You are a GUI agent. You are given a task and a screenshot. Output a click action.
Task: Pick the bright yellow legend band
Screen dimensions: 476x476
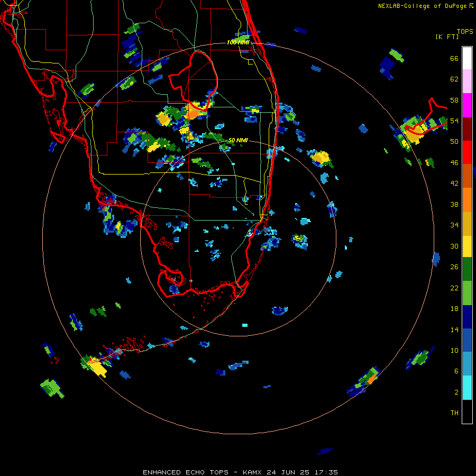coord(467,246)
